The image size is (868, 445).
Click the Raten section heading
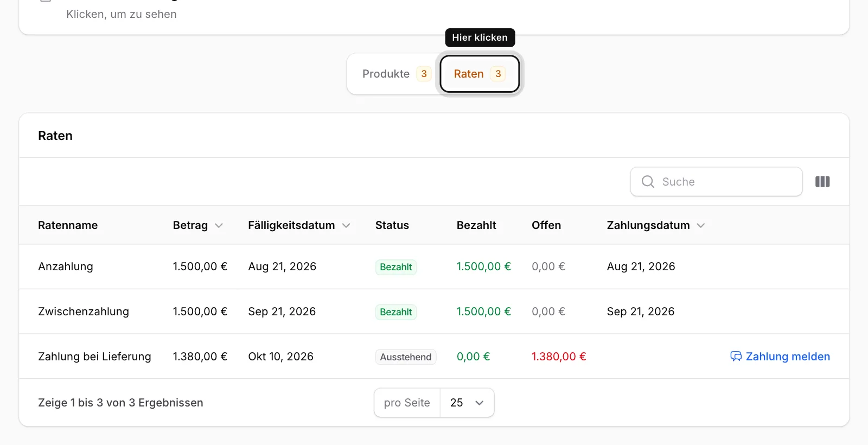point(55,136)
